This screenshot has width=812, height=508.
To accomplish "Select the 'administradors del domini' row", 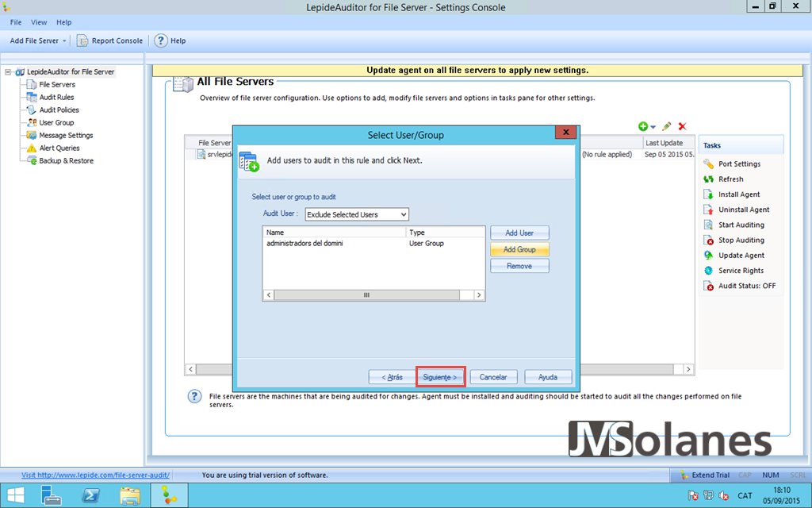I will point(373,243).
